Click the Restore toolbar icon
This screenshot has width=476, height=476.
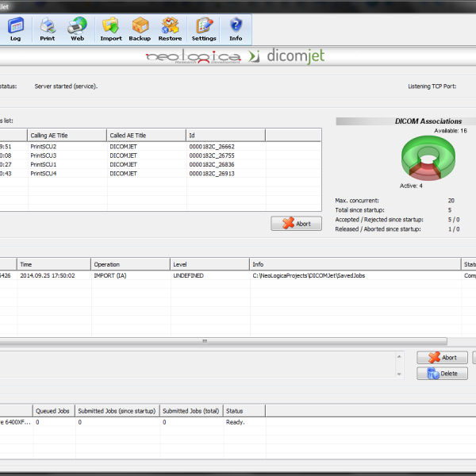(x=170, y=28)
